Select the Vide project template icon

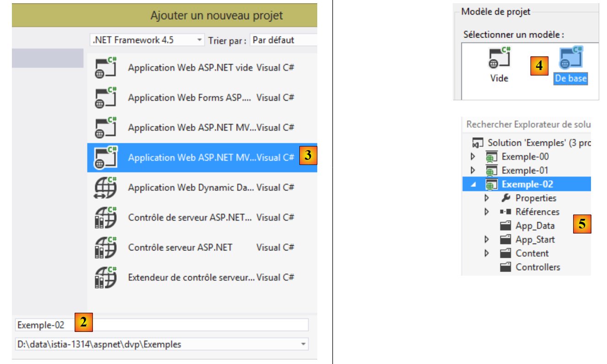tap(499, 59)
